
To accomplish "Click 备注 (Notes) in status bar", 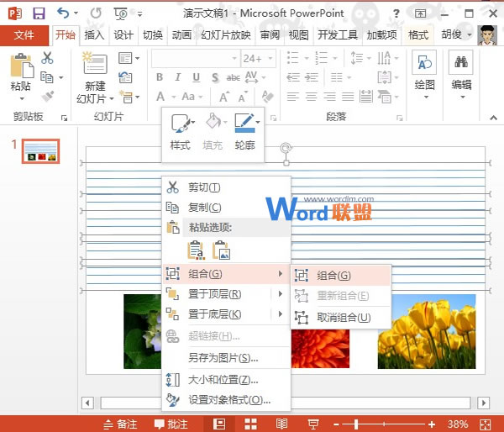I will [x=121, y=424].
